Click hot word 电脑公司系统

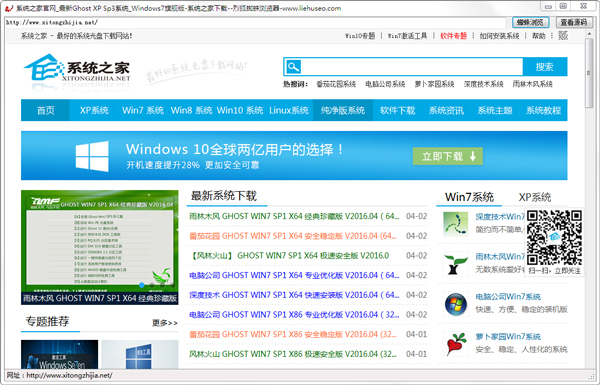pyautogui.click(x=385, y=84)
